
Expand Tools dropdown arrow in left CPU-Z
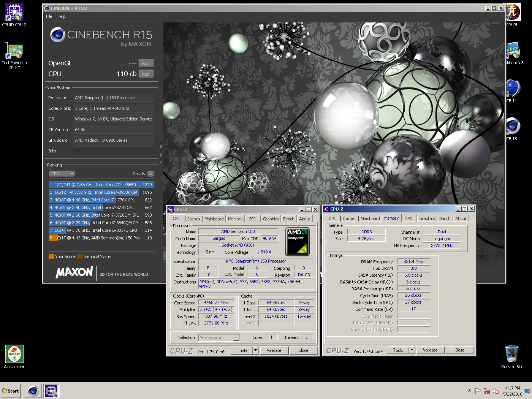click(256, 350)
